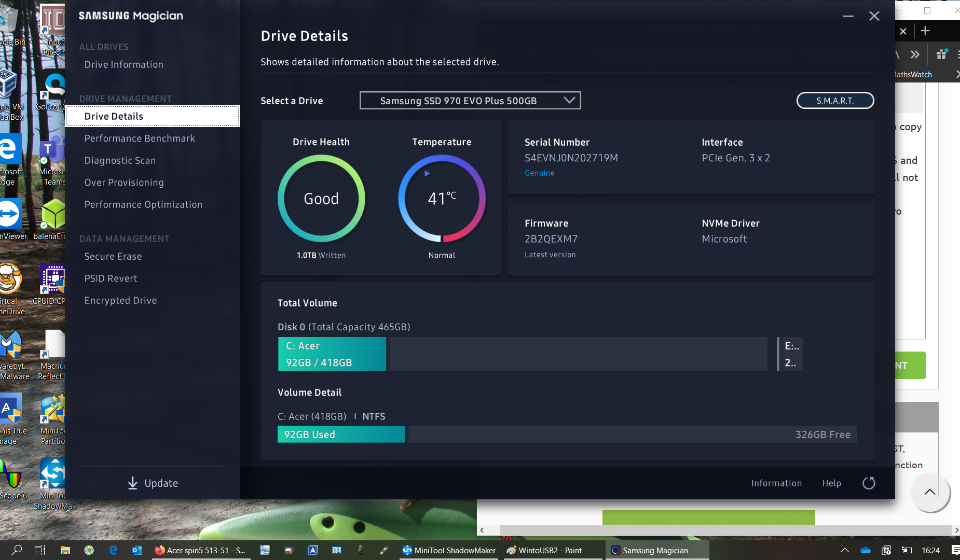960x560 pixels.
Task: Open the Help link
Action: (831, 483)
